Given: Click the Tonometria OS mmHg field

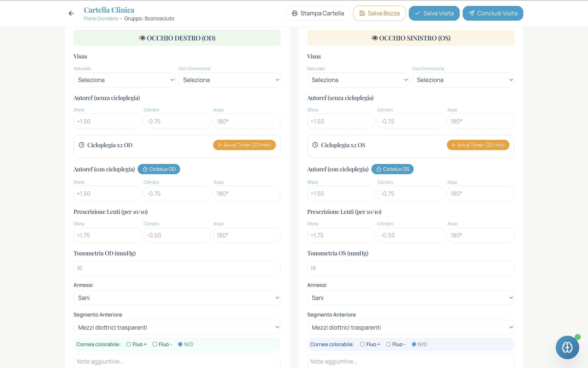Looking at the screenshot, I should tap(411, 268).
